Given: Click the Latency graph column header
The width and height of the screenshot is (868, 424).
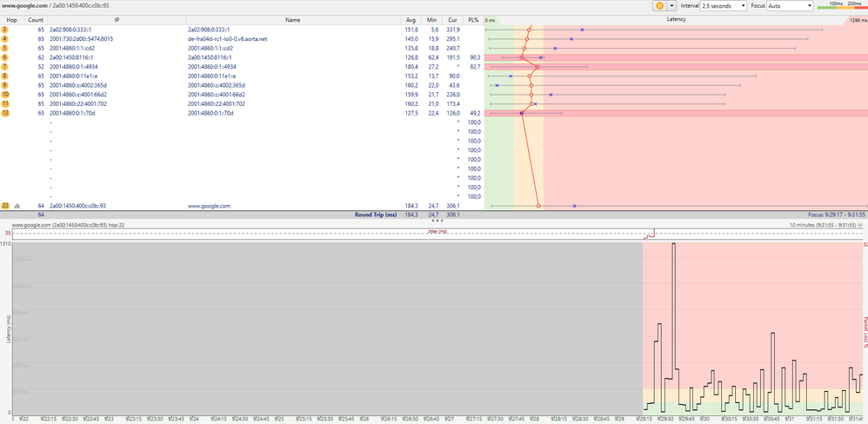Looking at the screenshot, I should point(676,20).
